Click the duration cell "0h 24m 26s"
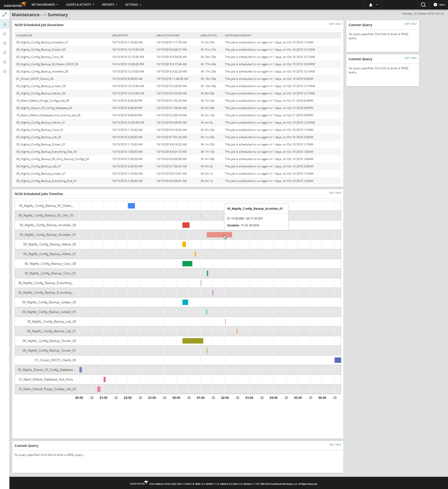This screenshot has height=489, width=448. tap(209, 57)
